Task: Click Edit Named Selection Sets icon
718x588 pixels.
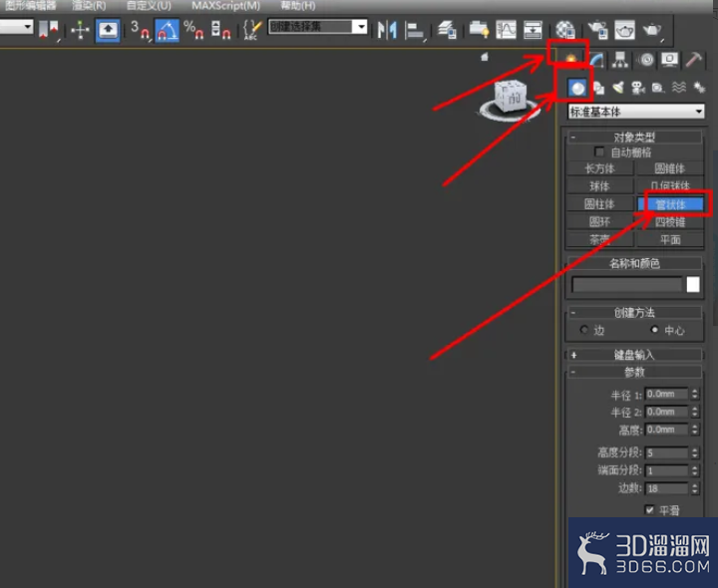Action: coord(252,30)
